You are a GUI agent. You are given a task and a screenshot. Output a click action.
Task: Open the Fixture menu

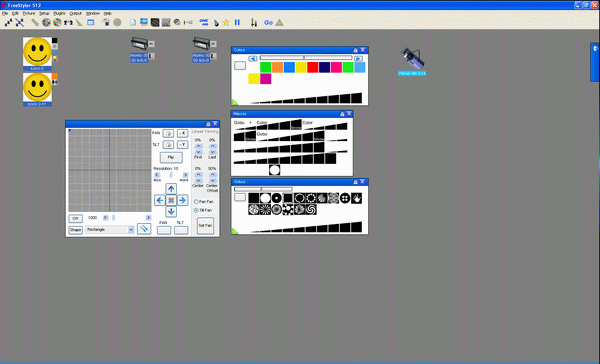click(29, 13)
